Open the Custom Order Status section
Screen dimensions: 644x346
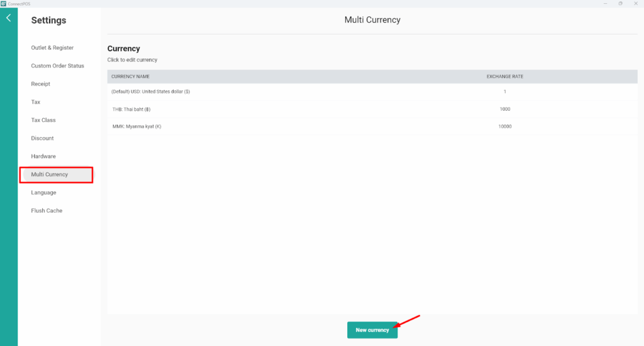point(57,66)
